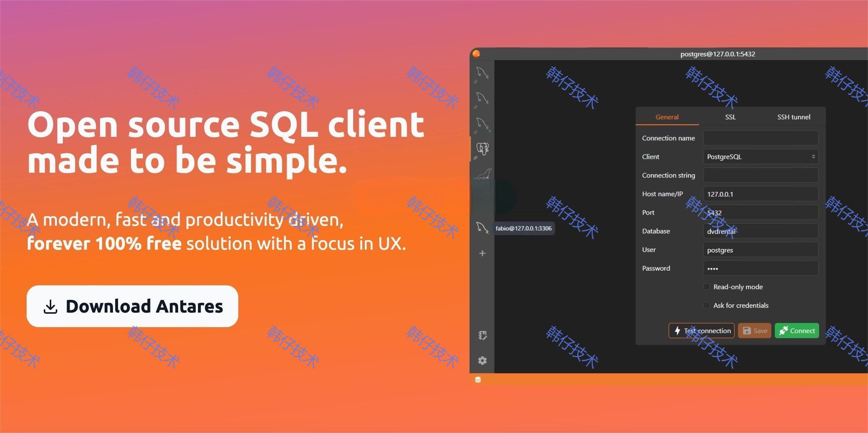Viewport: 868px width, 433px height.
Task: Open the settings gear in sidebar
Action: (x=482, y=360)
